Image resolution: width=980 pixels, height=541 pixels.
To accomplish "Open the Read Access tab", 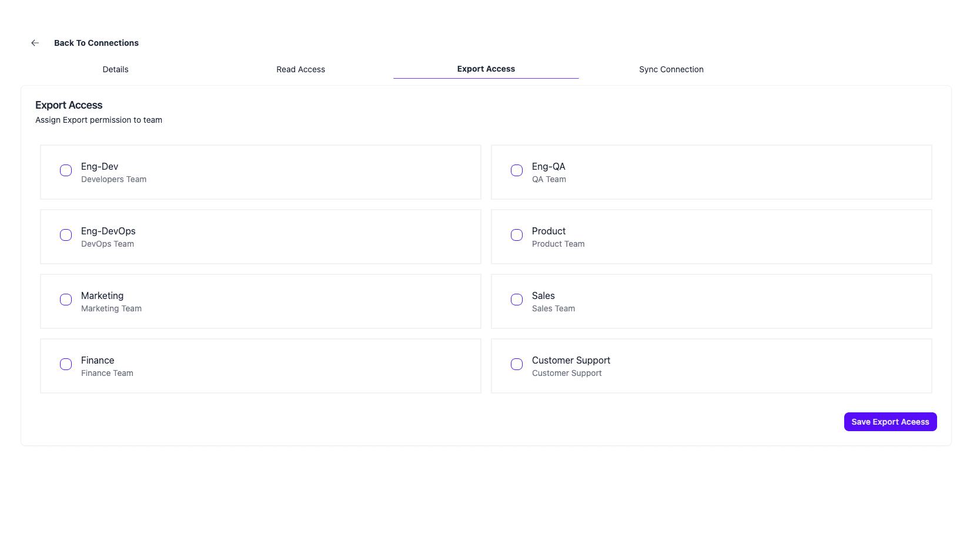I will click(x=300, y=69).
